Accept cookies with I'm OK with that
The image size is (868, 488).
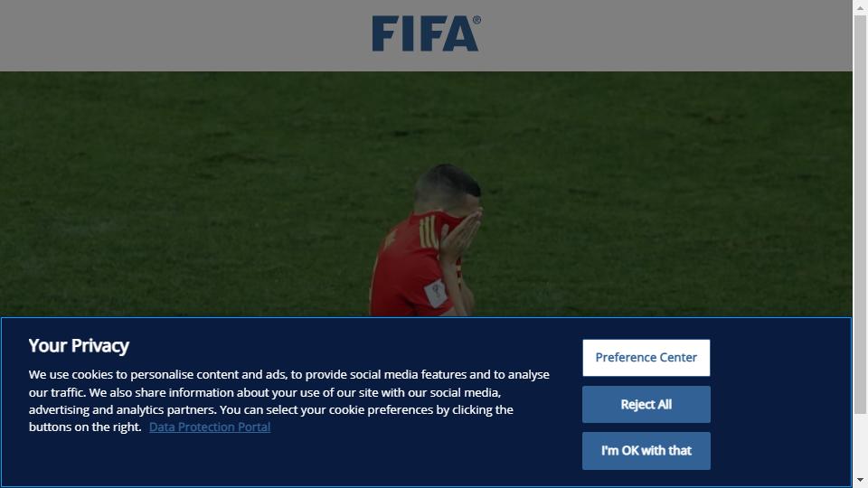click(646, 451)
